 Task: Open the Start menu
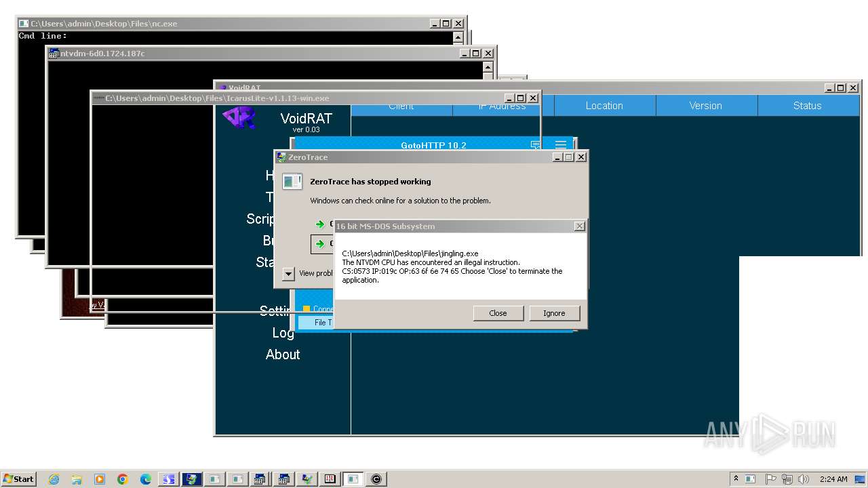(x=18, y=479)
